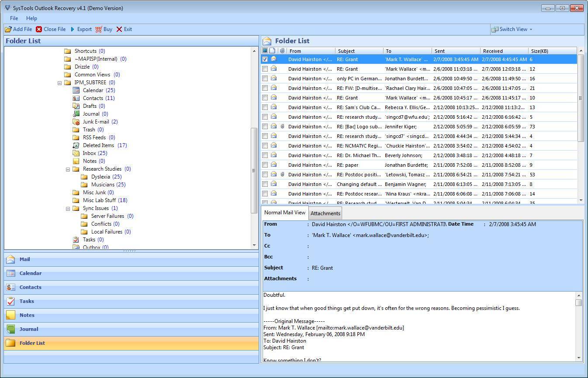Viewport: 588px width, 378px height.
Task: Collapse the Research Studies folder node
Action: pos(68,169)
